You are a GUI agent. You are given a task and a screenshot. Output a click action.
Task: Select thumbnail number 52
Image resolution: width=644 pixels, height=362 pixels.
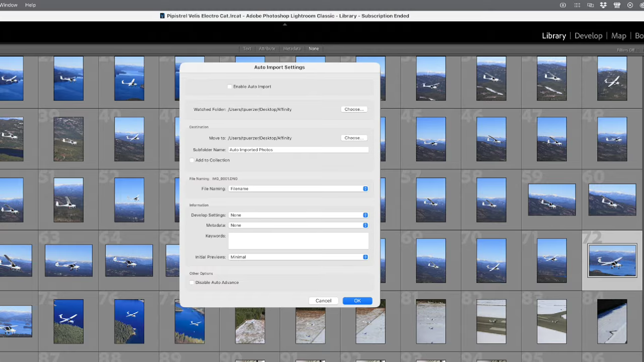coord(129,200)
